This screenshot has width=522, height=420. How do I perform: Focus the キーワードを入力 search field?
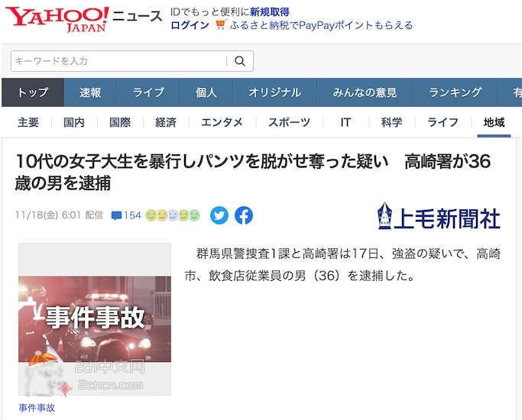click(x=119, y=61)
